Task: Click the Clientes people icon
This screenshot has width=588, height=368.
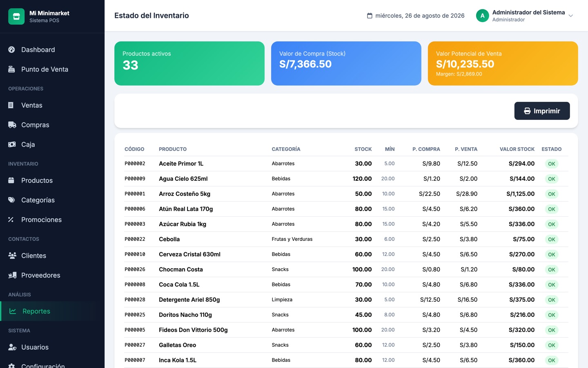Action: 12,256
